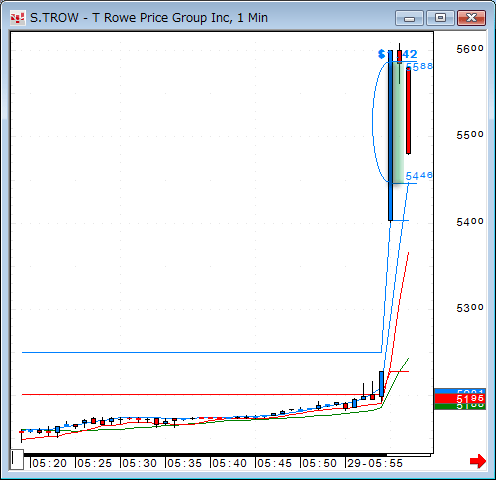Click the 5500 price axis label
496x480 pixels.
click(x=470, y=135)
